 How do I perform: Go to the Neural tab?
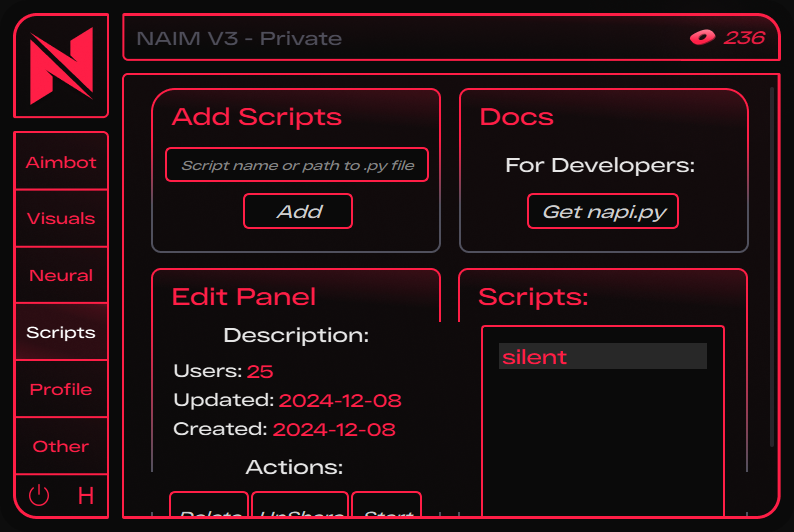(61, 275)
